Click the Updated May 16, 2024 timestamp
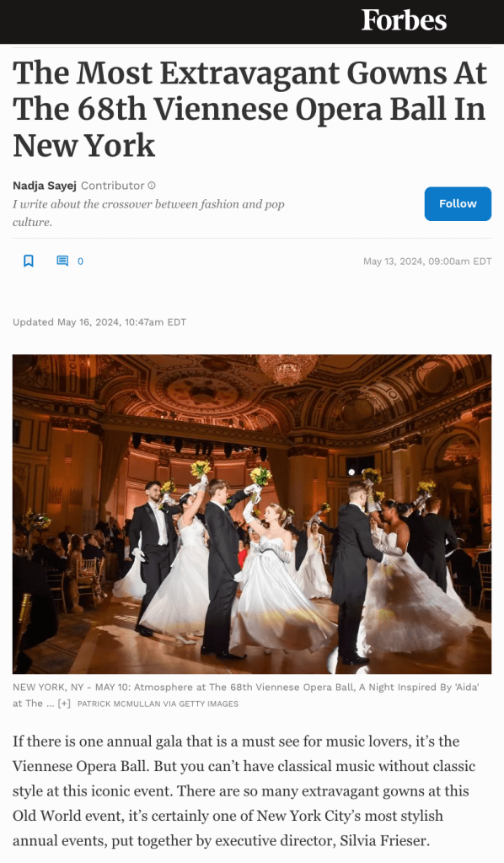The image size is (504, 863). [x=99, y=322]
